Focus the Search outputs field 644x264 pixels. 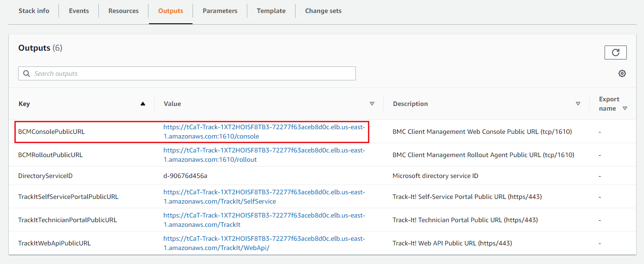pos(187,73)
